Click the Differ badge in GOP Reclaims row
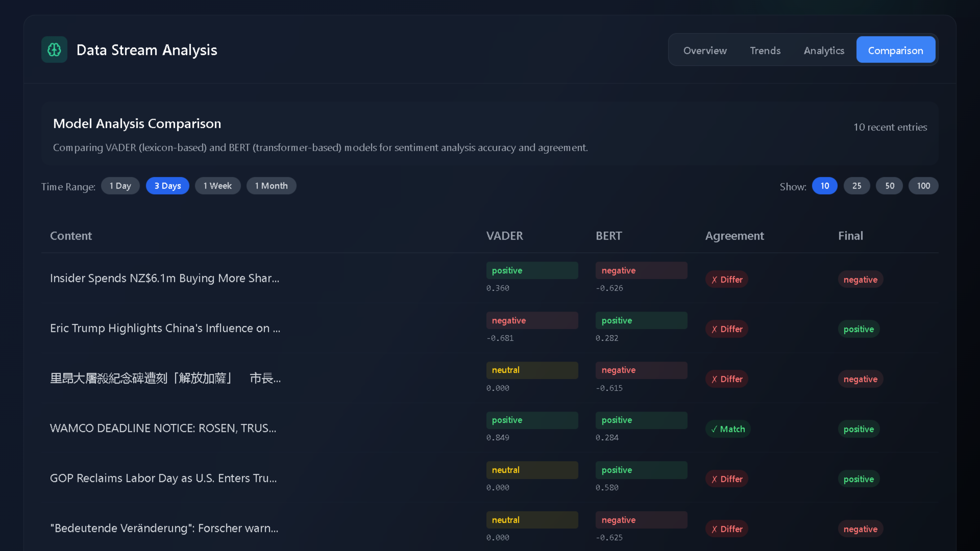 [726, 479]
